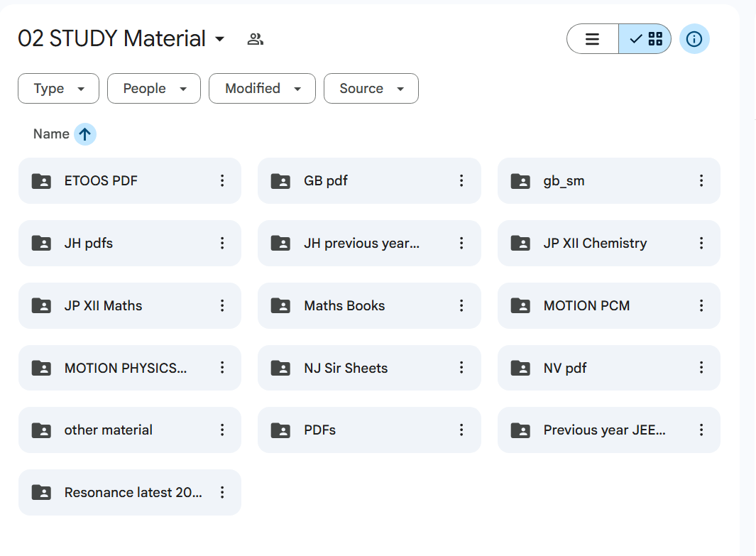Click shared folder icon of NV pdf
Image resolution: width=756 pixels, height=556 pixels.
[x=520, y=368]
